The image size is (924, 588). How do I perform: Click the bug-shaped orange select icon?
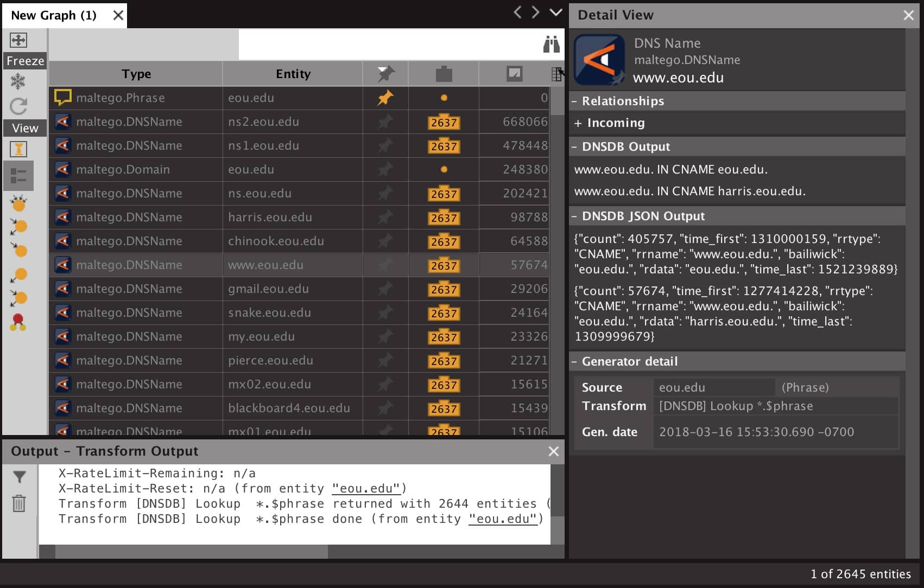pos(18,203)
